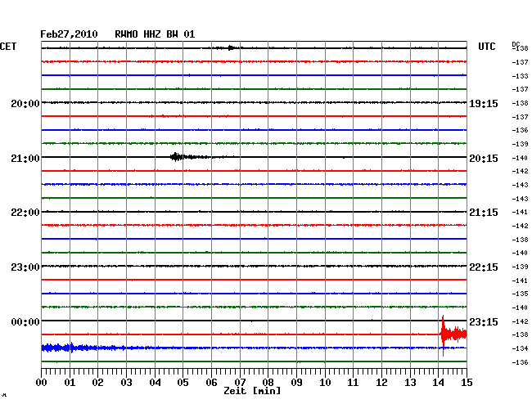Click minute tick label 05 on time axis

pos(183,383)
